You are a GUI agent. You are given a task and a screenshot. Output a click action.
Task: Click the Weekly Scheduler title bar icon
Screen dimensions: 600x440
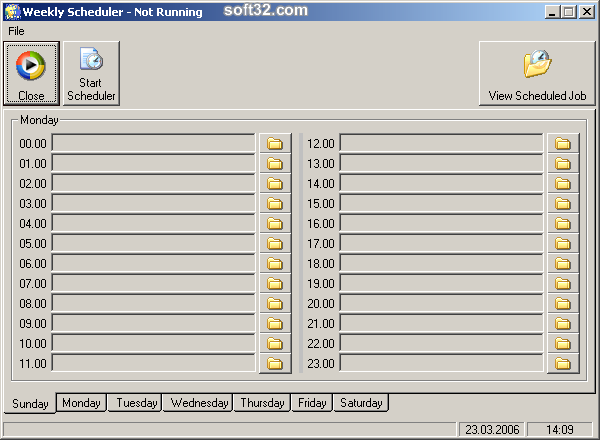(12, 11)
